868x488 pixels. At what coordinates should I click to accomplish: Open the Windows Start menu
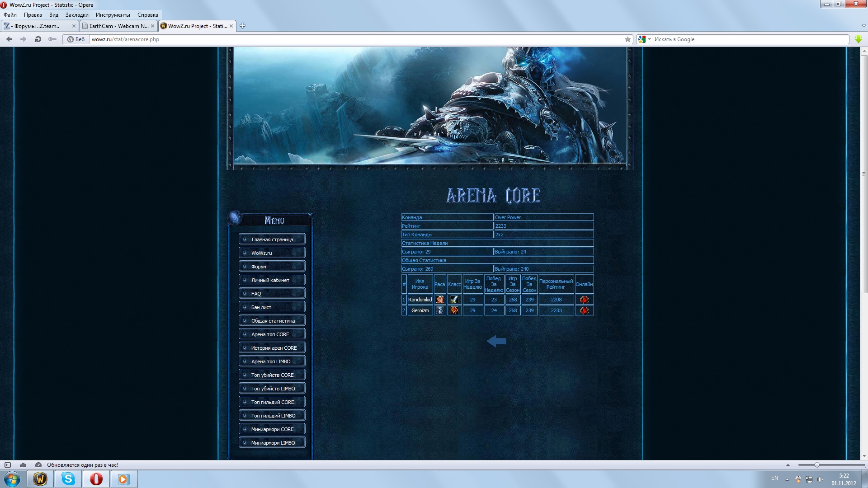point(12,479)
